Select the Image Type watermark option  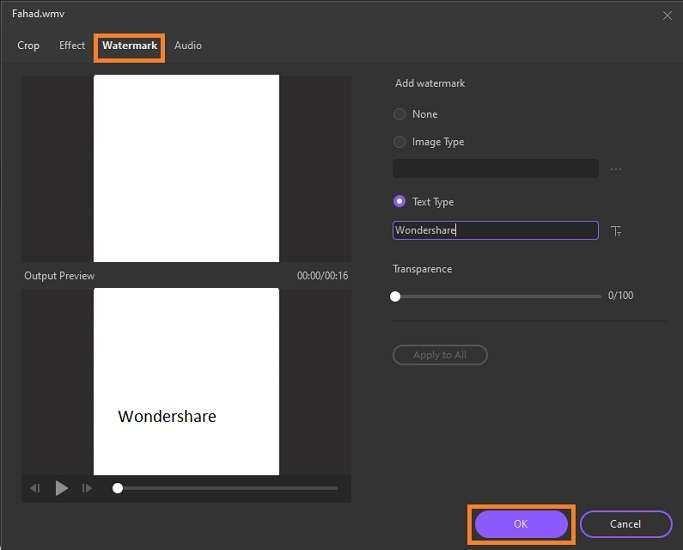click(x=399, y=142)
